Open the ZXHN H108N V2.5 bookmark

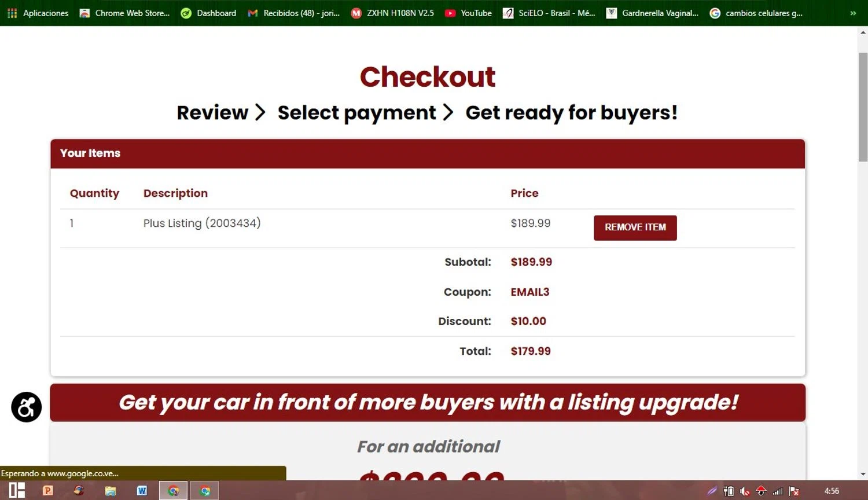coord(392,13)
